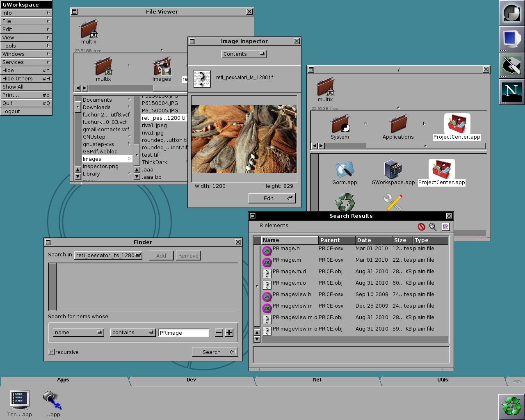This screenshot has width=525, height=420.
Task: Click the Search button in Finder
Action: click(215, 352)
